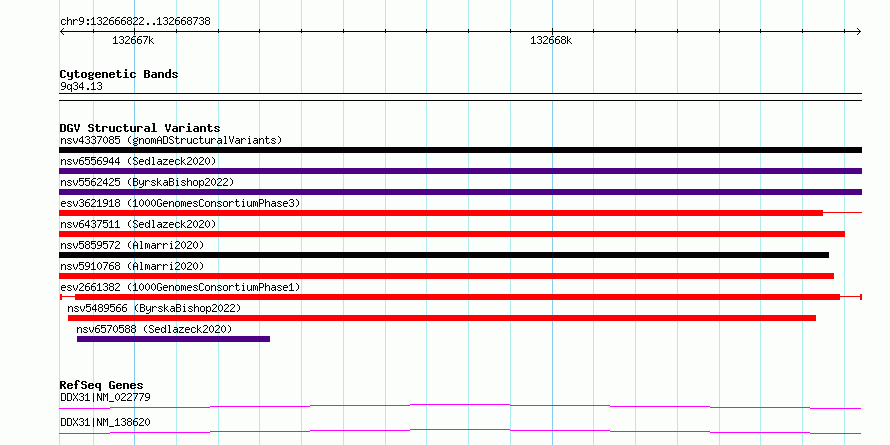
Task: Click the 132667k ruler tick label
Action: (x=133, y=40)
